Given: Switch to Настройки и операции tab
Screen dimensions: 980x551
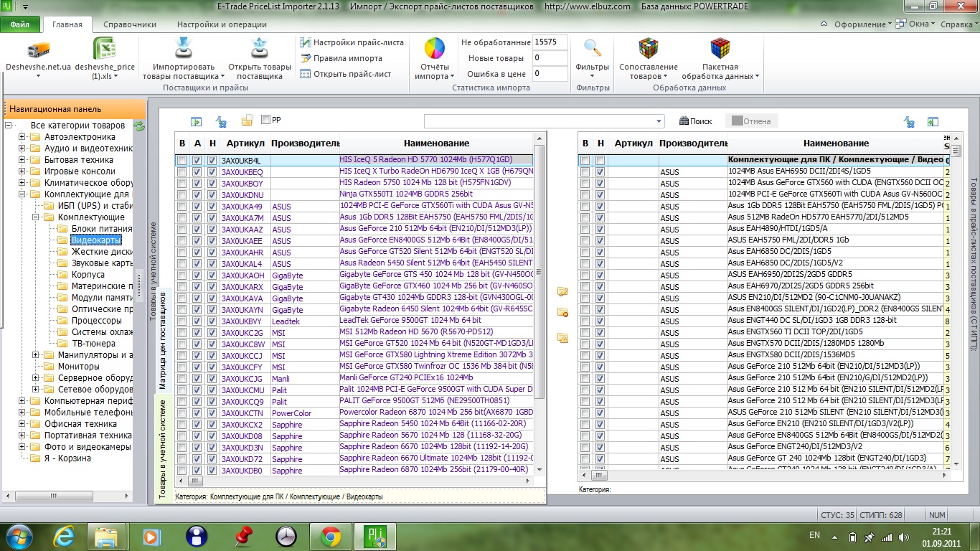Looking at the screenshot, I should pos(222,24).
